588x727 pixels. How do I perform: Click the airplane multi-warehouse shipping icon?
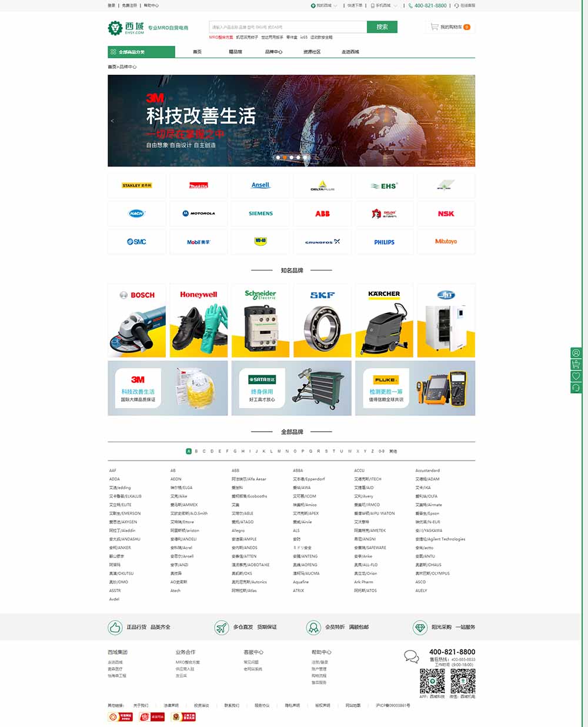click(221, 627)
